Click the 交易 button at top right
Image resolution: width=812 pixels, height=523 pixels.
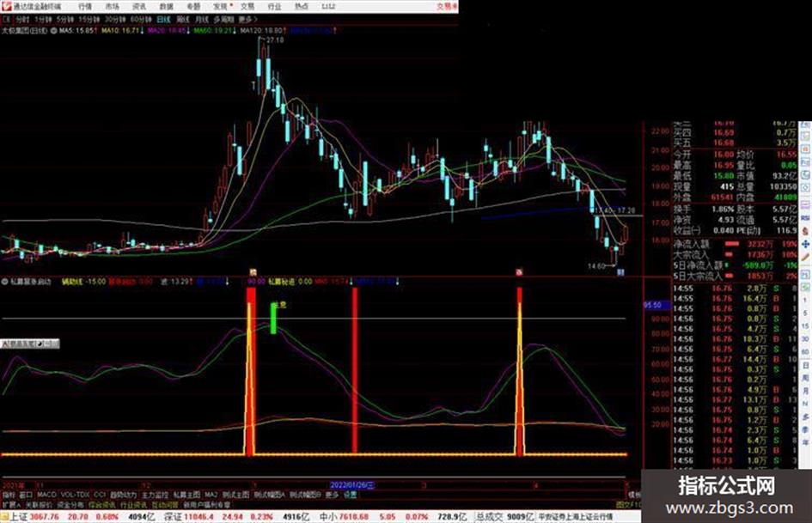447,6
